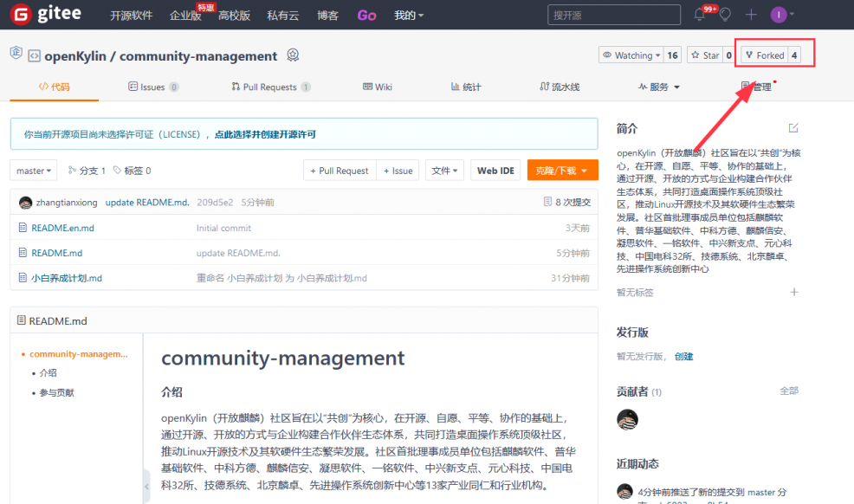Click the file icon for README.md row
The width and height of the screenshot is (854, 504).
(23, 253)
